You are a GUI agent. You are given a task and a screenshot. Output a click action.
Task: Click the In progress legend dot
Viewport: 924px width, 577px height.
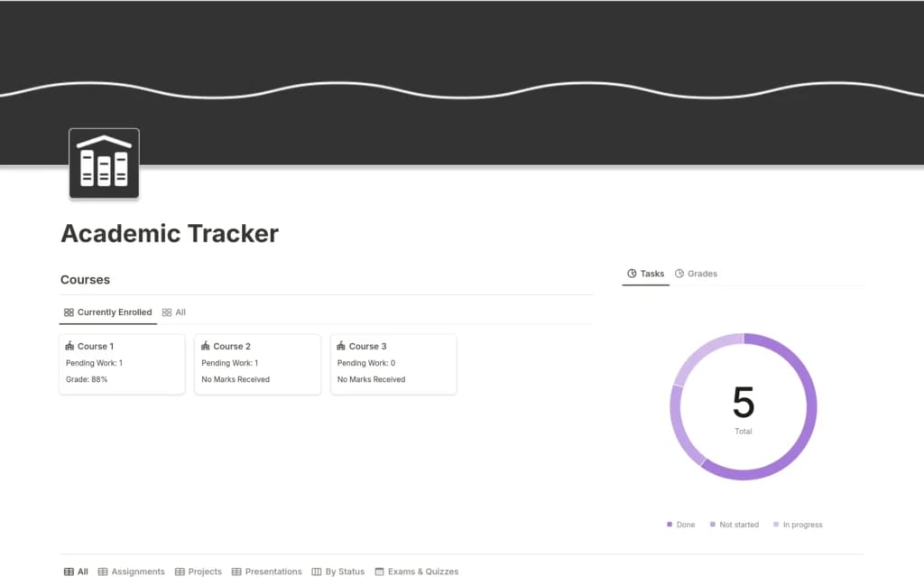point(776,525)
